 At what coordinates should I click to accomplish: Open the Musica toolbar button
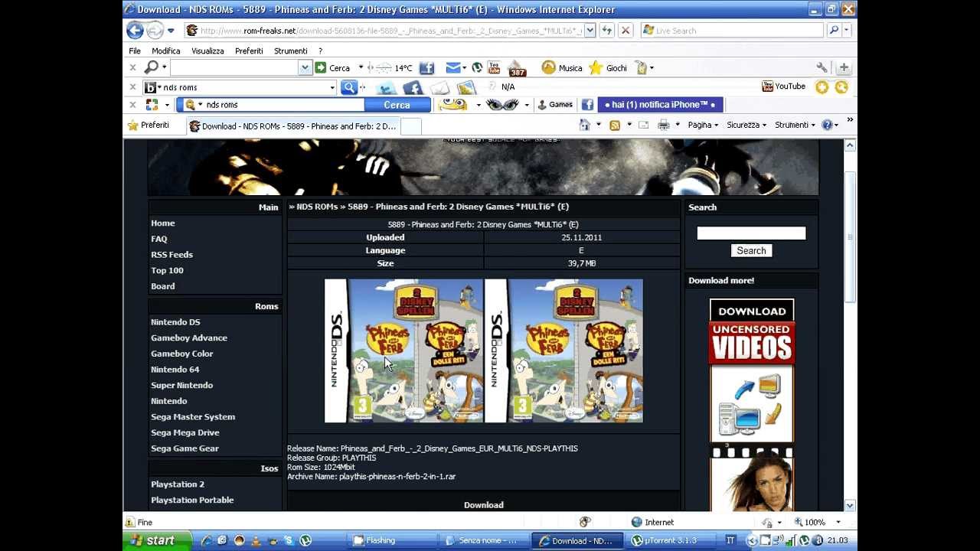pos(562,68)
